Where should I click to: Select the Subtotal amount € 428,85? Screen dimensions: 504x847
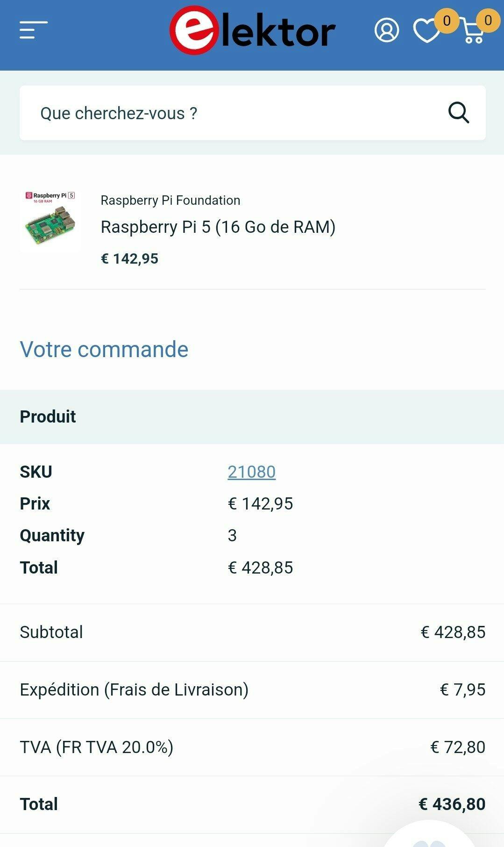[453, 632]
